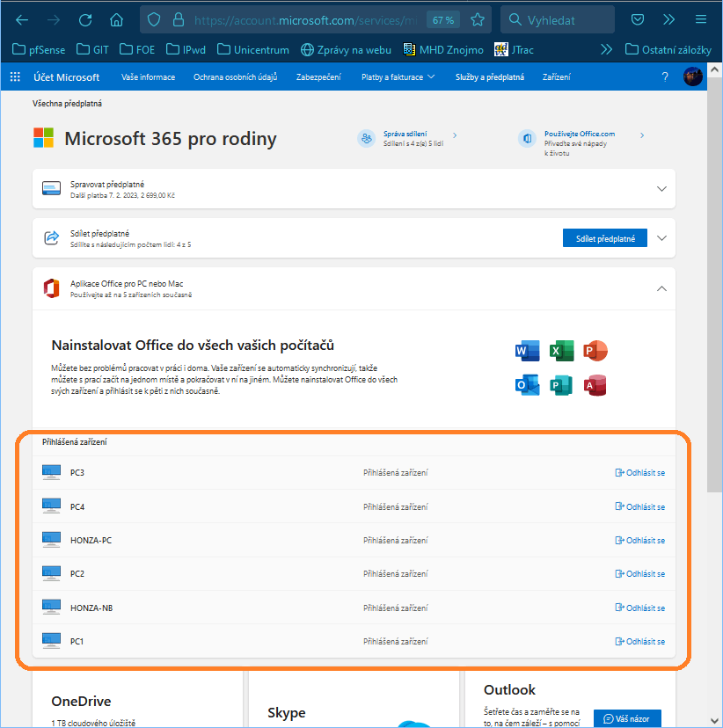Image resolution: width=723 pixels, height=728 pixels.
Task: Open the Unicentrum bookmark folder
Action: coord(253,50)
